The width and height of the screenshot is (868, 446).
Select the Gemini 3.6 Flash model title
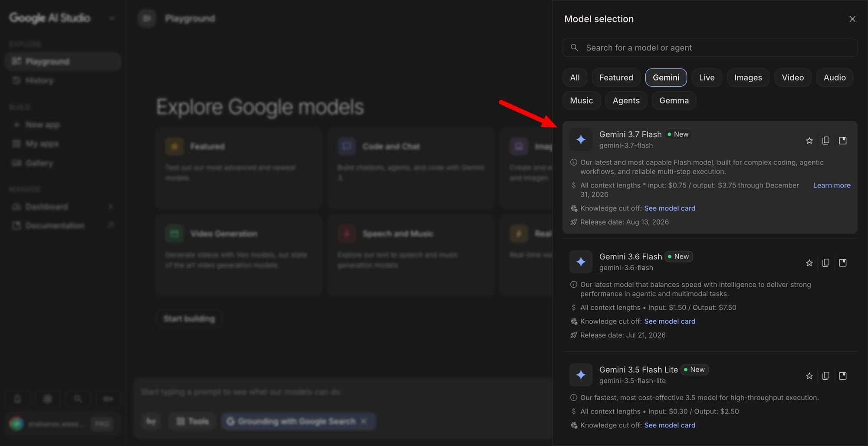pos(631,257)
